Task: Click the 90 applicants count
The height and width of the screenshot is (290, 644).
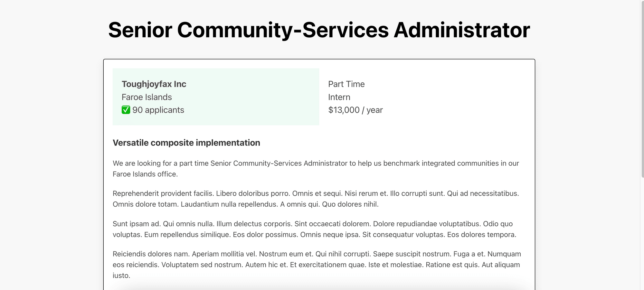Action: click(158, 110)
